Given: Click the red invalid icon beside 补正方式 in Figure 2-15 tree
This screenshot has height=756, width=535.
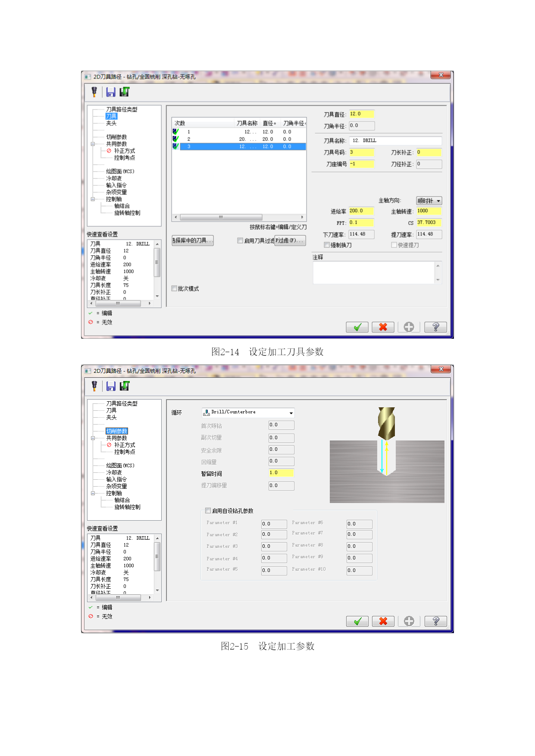Looking at the screenshot, I should (x=109, y=445).
